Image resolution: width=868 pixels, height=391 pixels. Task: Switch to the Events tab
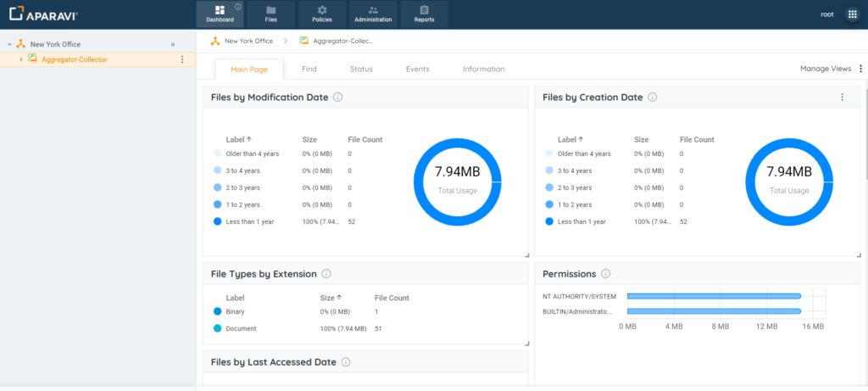click(x=417, y=70)
